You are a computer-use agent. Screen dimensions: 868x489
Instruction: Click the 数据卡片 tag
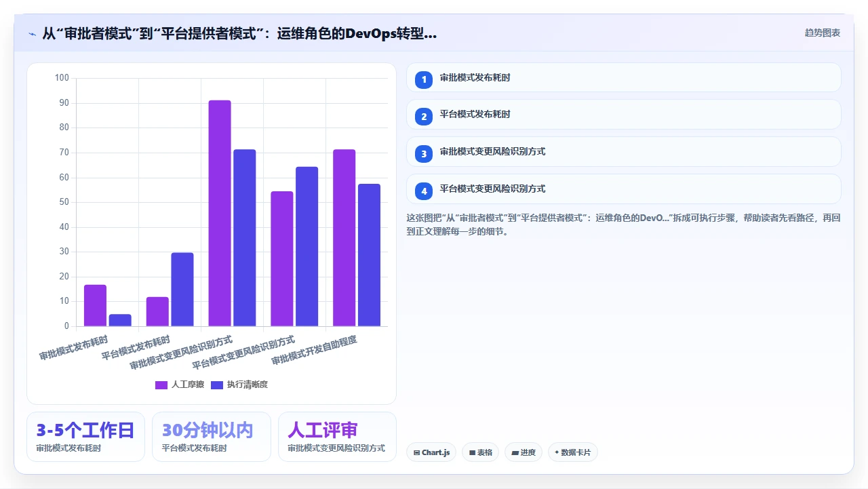coord(572,452)
